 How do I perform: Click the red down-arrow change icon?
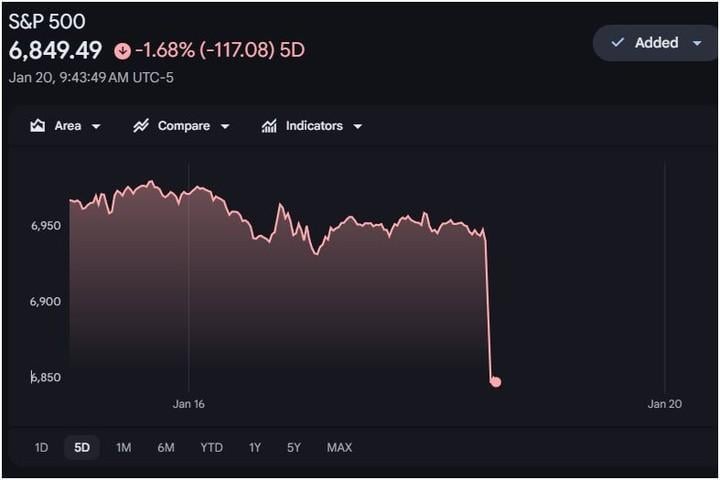pyautogui.click(x=123, y=50)
